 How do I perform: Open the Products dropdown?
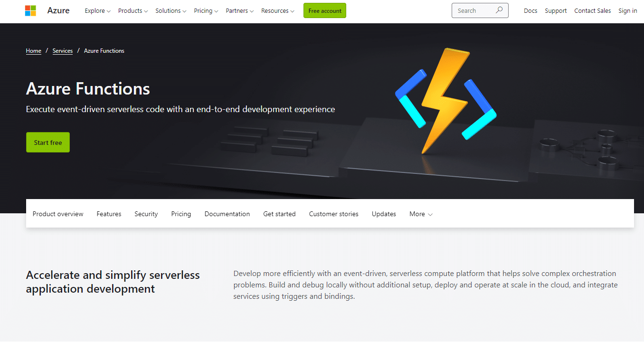(133, 10)
